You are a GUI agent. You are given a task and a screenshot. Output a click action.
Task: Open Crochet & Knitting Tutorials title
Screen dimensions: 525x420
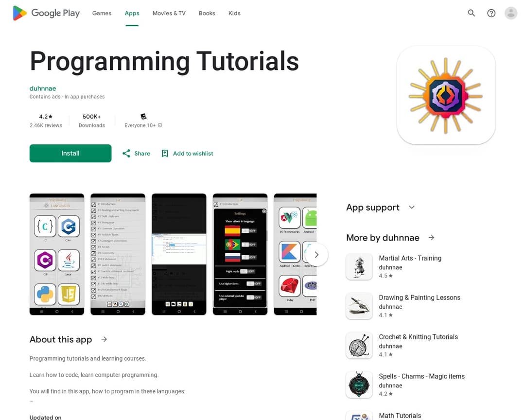pyautogui.click(x=418, y=337)
